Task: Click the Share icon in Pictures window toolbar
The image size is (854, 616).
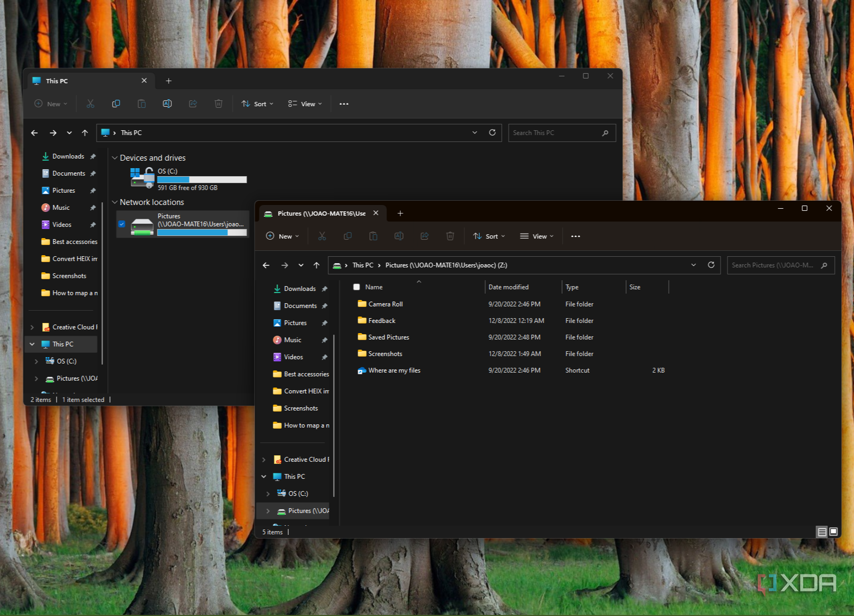Action: tap(424, 236)
